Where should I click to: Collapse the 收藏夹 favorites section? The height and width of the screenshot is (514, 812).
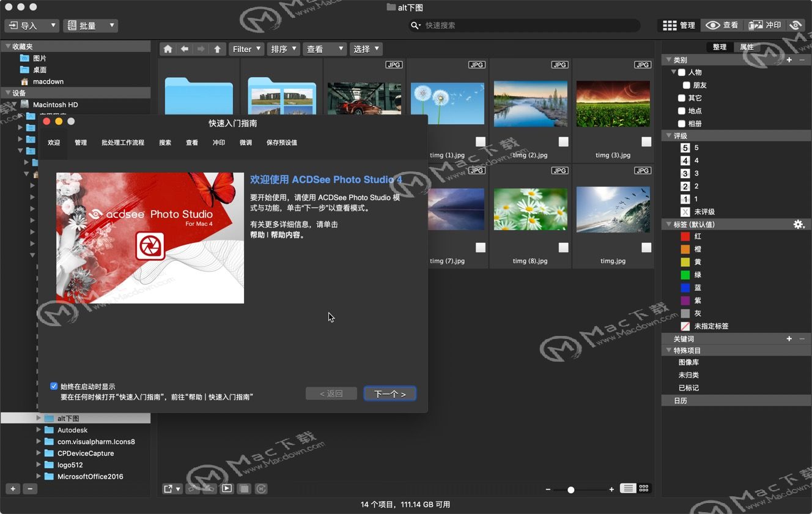[x=8, y=47]
